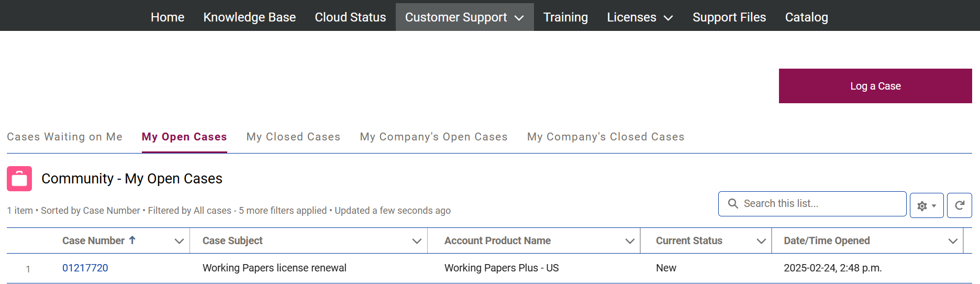Open Current Status column actions chevron
This screenshot has width=980, height=284.
[x=761, y=241]
